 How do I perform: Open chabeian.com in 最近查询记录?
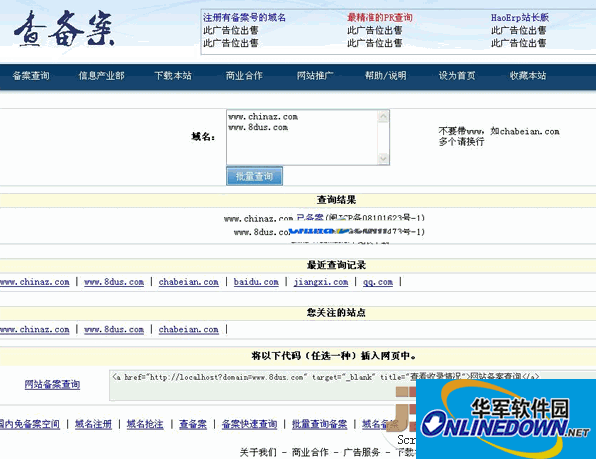[x=189, y=282]
